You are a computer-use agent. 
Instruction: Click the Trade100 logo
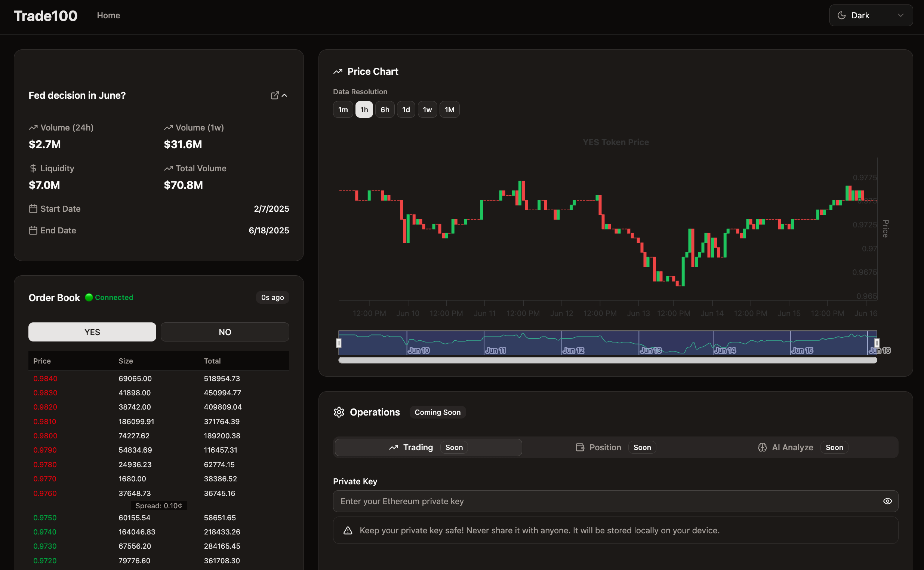[x=45, y=15]
